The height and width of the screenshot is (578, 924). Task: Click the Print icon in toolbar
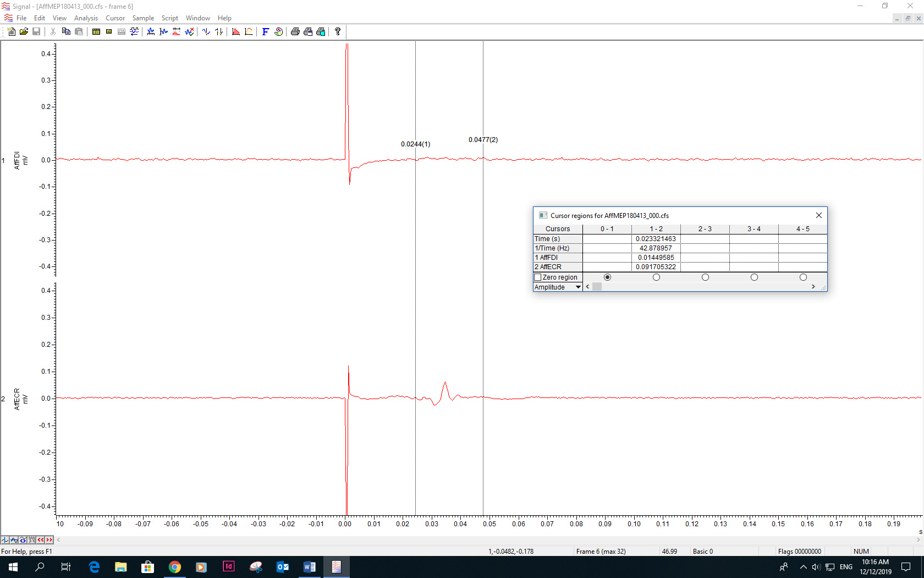pyautogui.click(x=295, y=32)
